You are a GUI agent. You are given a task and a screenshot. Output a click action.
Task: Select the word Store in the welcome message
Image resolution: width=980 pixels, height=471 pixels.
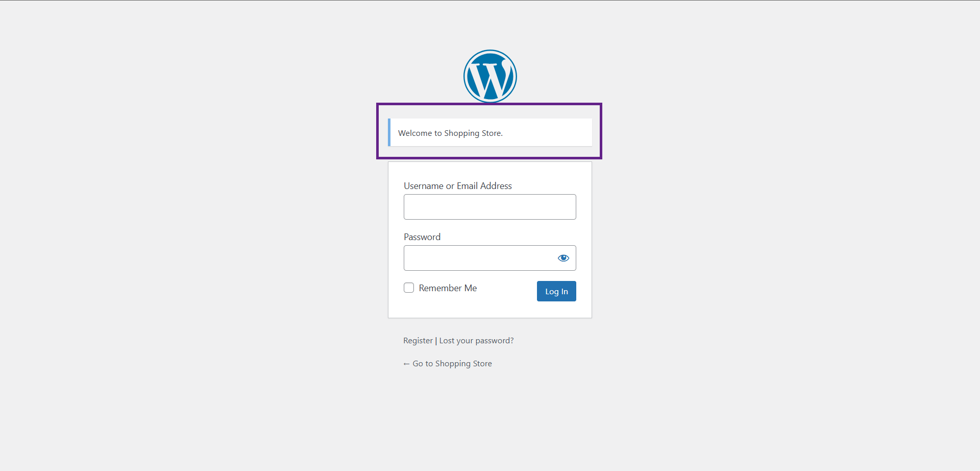coord(491,133)
